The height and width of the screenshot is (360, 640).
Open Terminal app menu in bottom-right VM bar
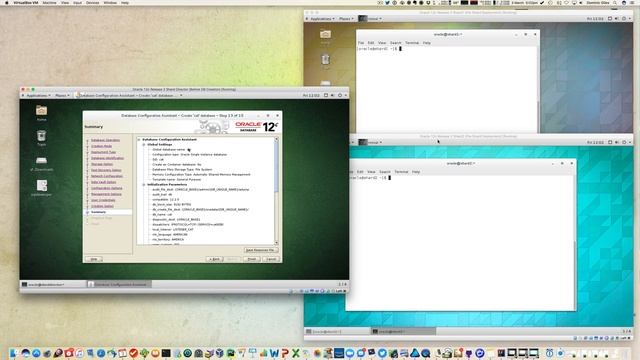click(371, 142)
